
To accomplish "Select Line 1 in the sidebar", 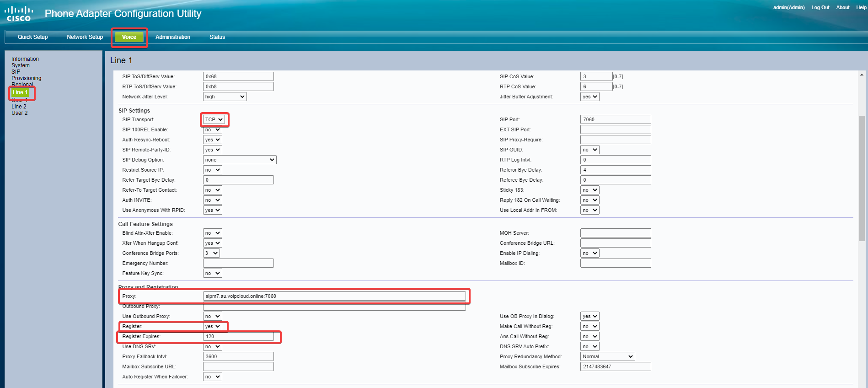I will click(20, 92).
